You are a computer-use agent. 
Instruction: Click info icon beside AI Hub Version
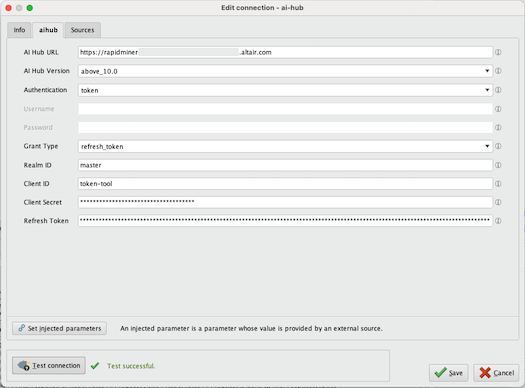point(498,71)
